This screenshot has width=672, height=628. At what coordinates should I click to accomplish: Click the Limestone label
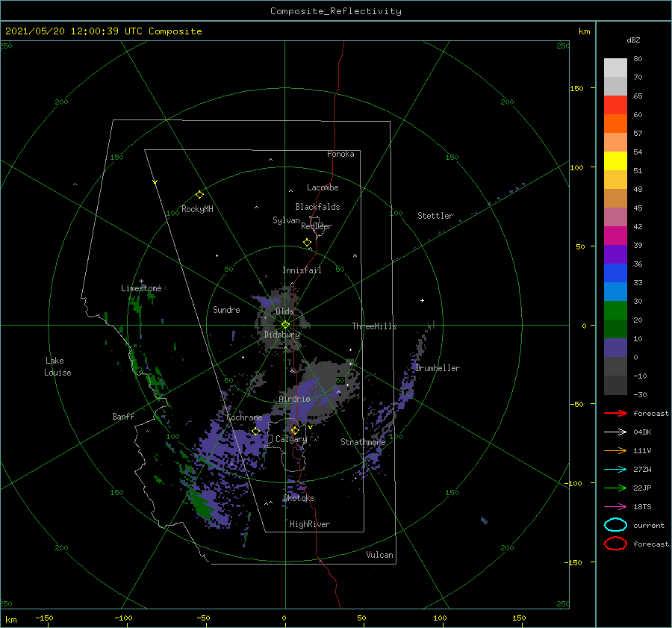[x=141, y=288]
